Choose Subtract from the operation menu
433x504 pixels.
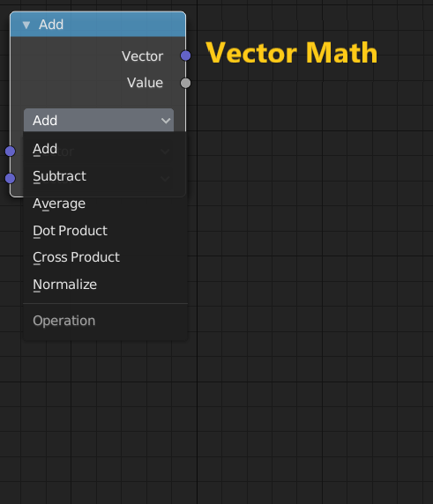105,176
